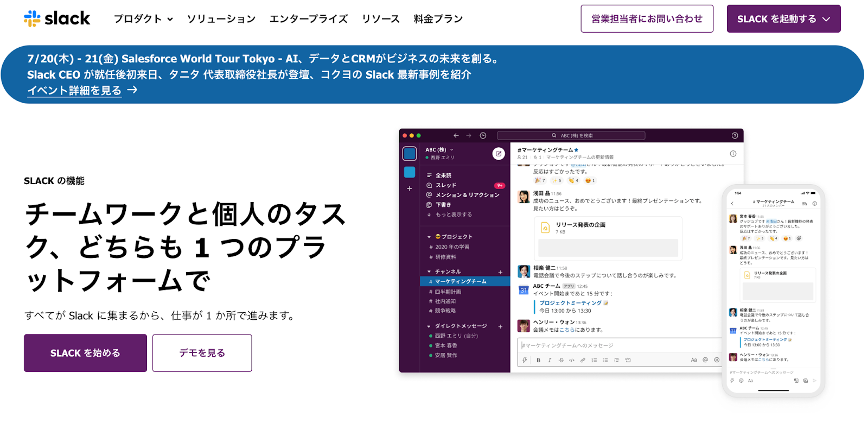Apply strikethrough formatting in the composer
The image size is (868, 429).
pos(561,360)
